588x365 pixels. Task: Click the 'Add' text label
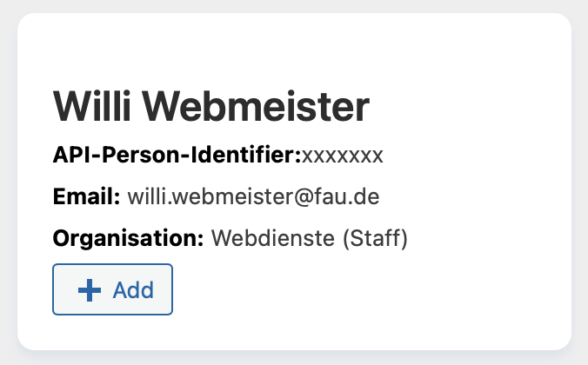pyautogui.click(x=133, y=290)
